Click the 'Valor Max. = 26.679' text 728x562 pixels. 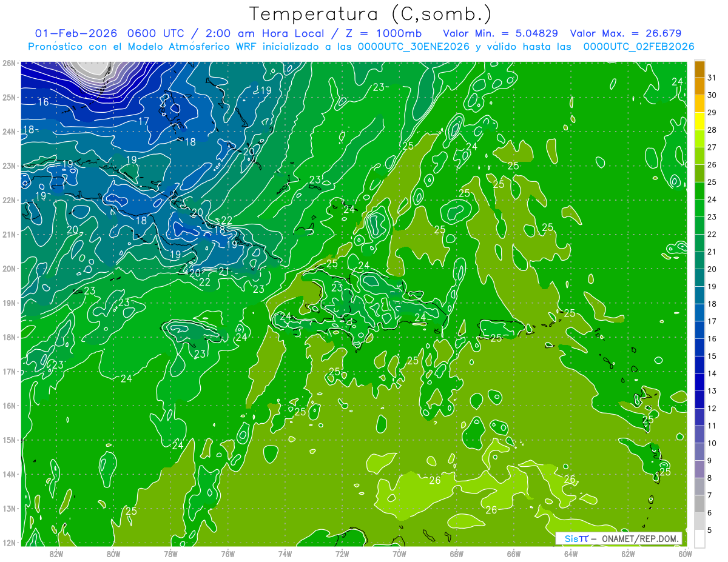click(x=626, y=33)
